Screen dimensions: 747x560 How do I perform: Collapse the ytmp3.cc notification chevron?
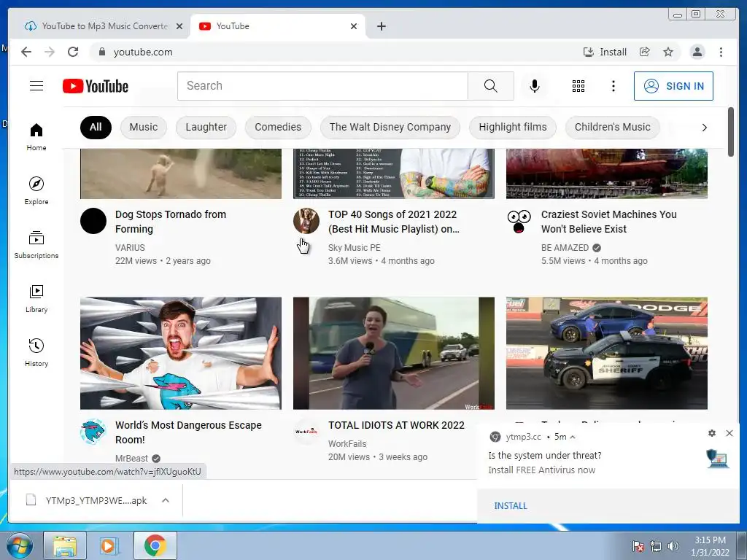point(573,437)
